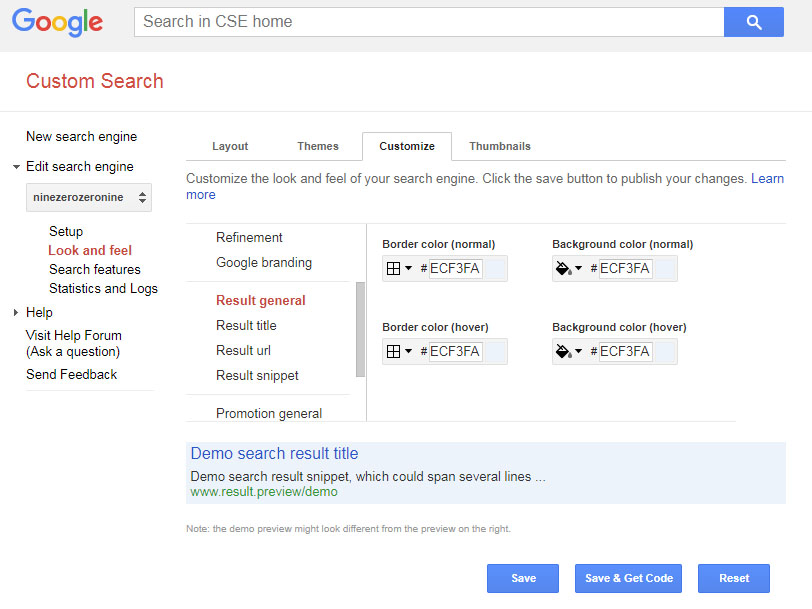Click Send Feedback link

tap(71, 374)
